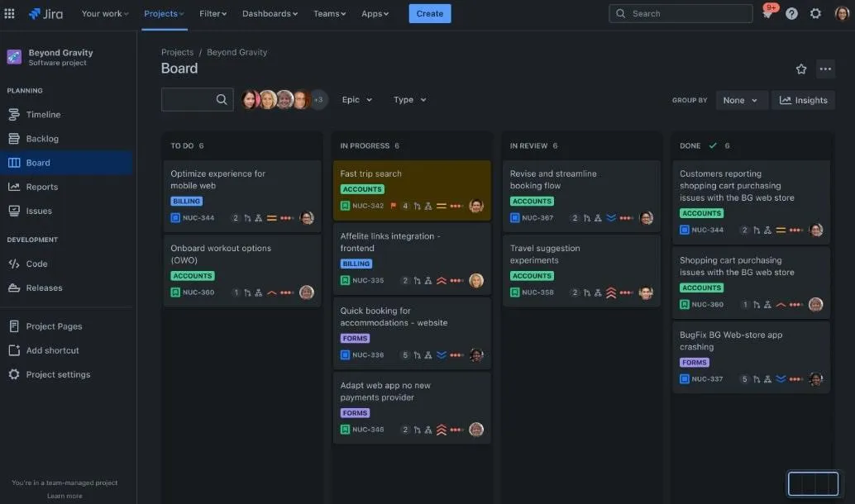Click assignee avatar on Travel suggestion experiments card
Image resolution: width=855 pixels, height=504 pixels.
646,292
